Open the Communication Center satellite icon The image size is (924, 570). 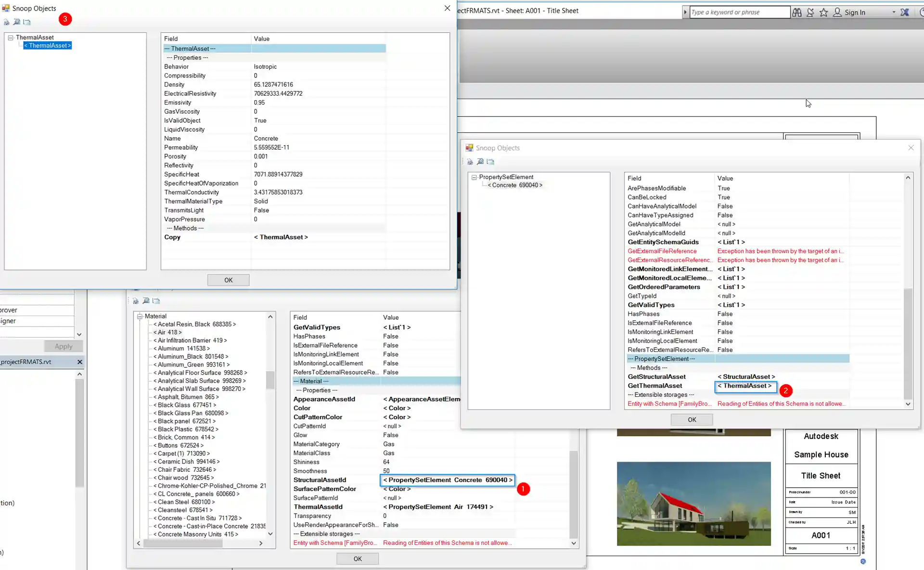(x=810, y=12)
